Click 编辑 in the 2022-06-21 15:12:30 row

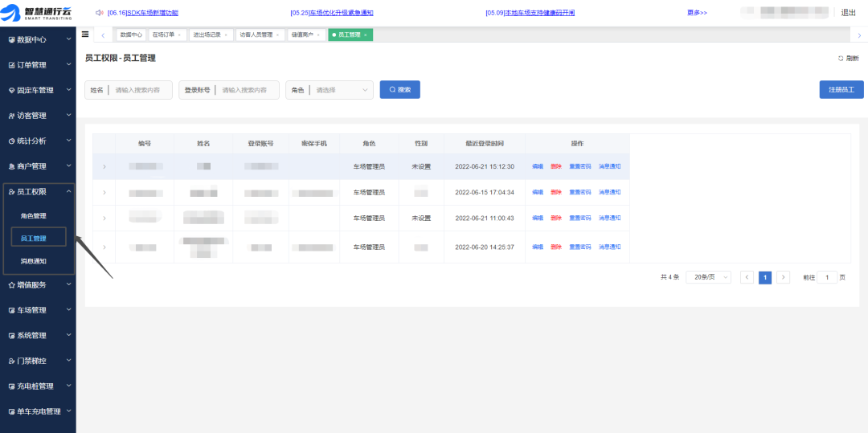tap(538, 166)
